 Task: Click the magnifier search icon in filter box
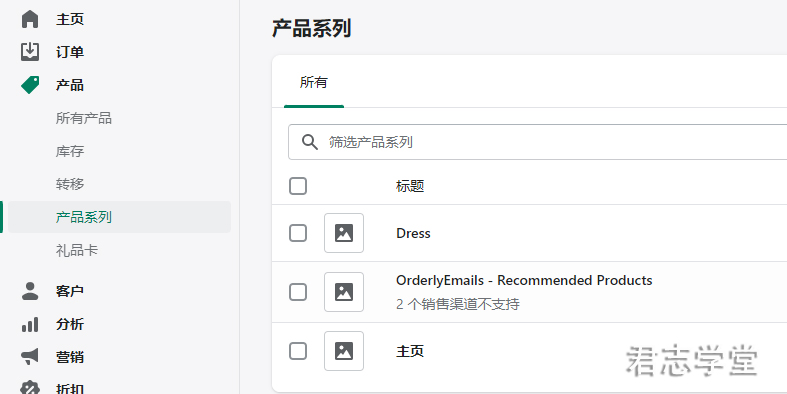(310, 142)
